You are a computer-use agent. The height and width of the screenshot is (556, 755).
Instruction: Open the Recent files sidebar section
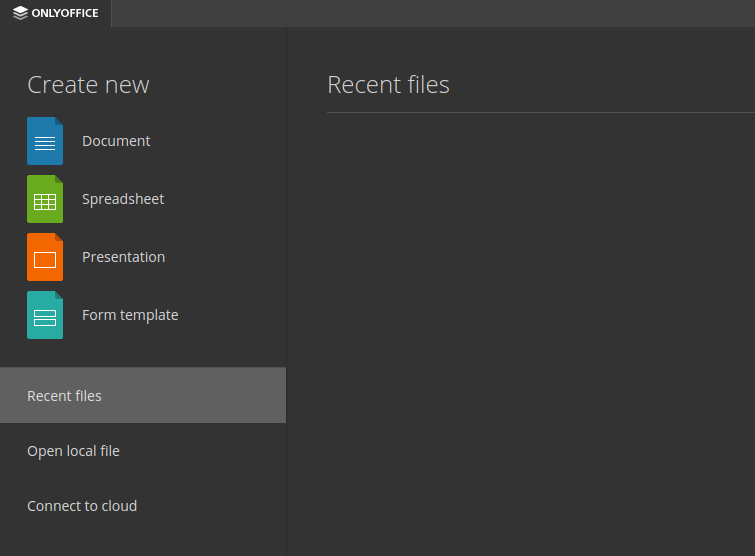click(x=143, y=395)
